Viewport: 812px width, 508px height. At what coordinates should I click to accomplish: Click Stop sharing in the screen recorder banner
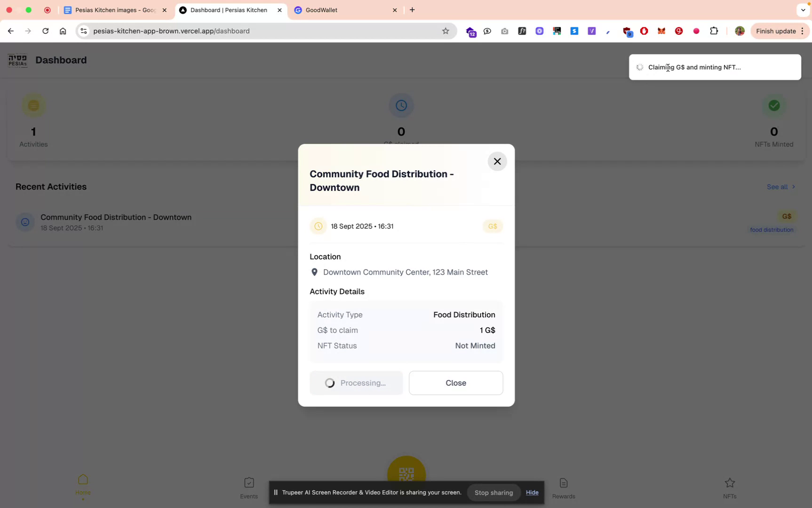(x=494, y=492)
